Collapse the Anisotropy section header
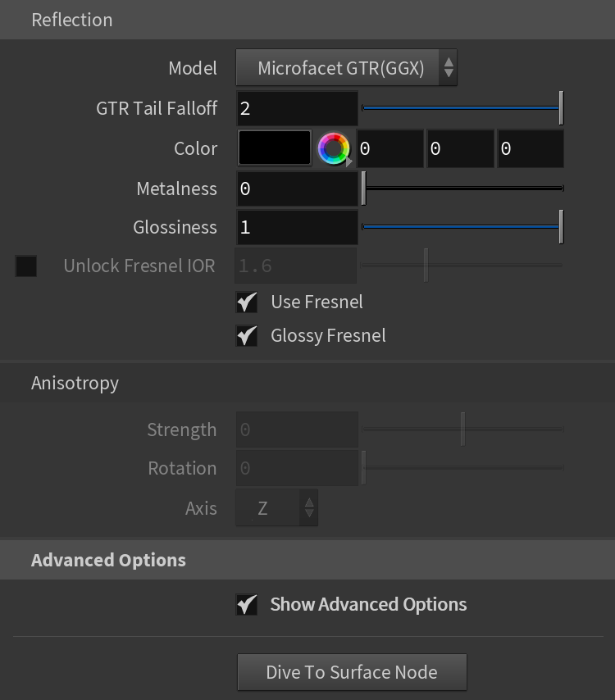Image resolution: width=615 pixels, height=700 pixels. (x=307, y=383)
